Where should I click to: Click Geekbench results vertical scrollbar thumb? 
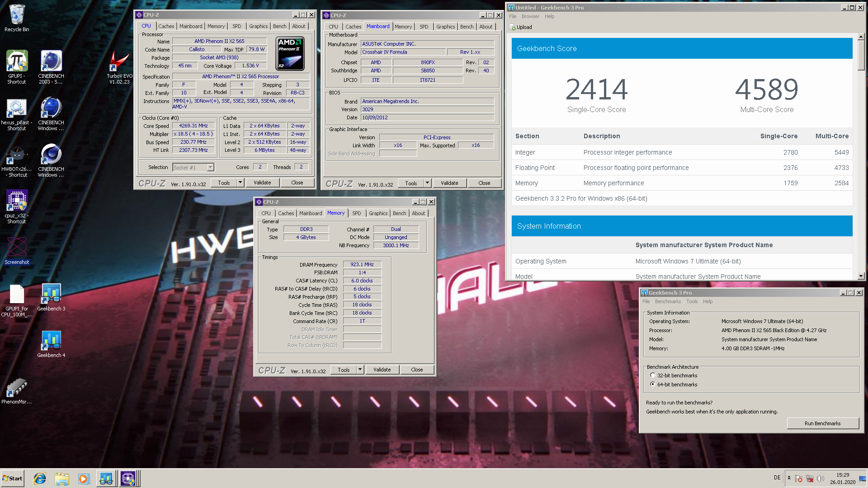861,55
